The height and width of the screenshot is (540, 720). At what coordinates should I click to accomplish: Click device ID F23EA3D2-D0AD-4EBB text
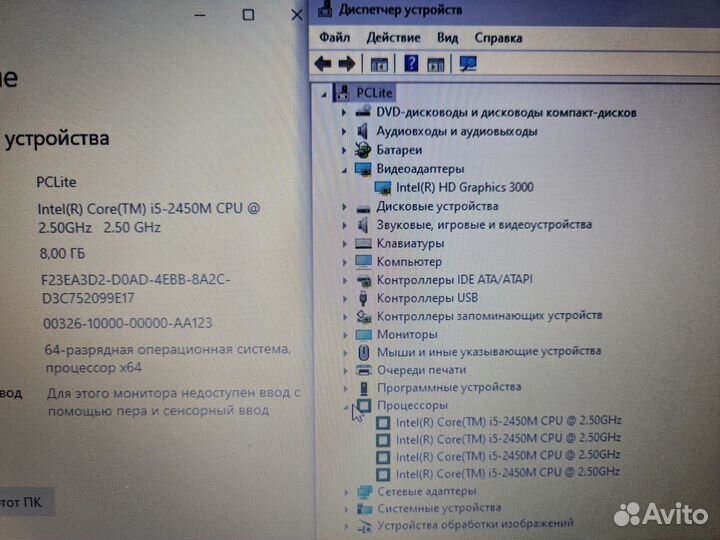[136, 289]
